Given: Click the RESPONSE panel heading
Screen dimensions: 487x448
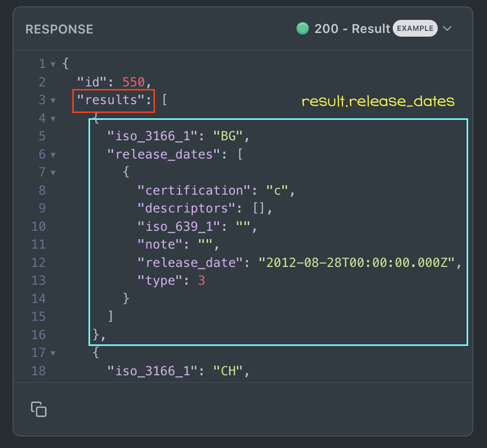Looking at the screenshot, I should click(59, 29).
